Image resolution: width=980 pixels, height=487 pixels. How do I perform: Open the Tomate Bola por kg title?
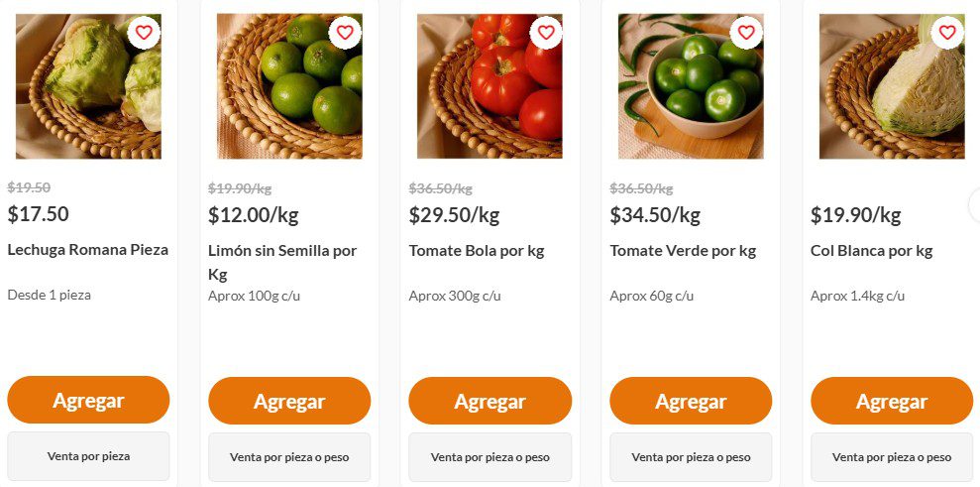point(477,251)
